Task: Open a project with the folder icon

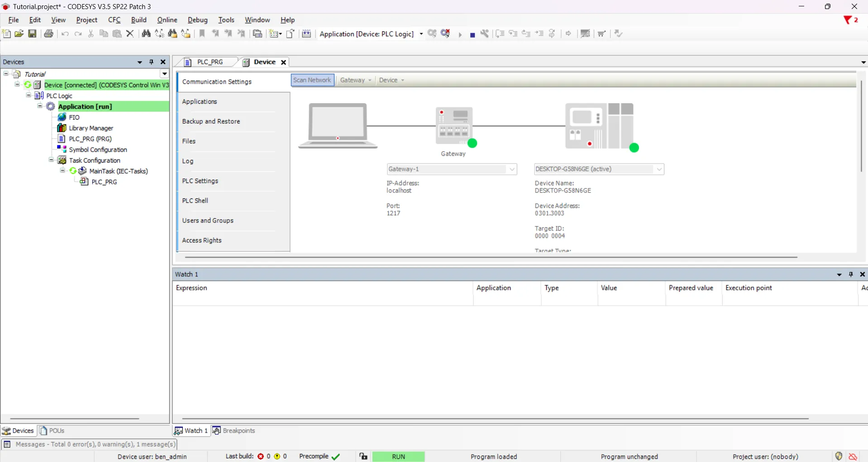Action: [19, 34]
